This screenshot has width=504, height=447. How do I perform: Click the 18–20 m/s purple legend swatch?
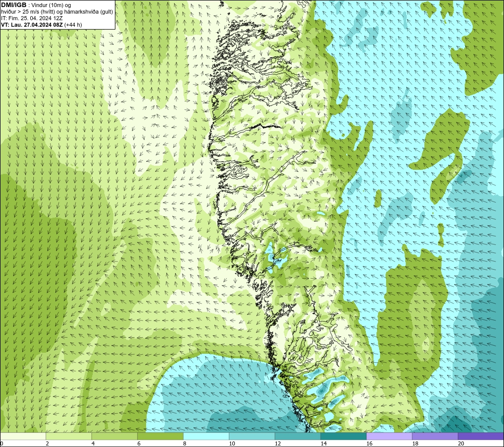tap(435, 436)
